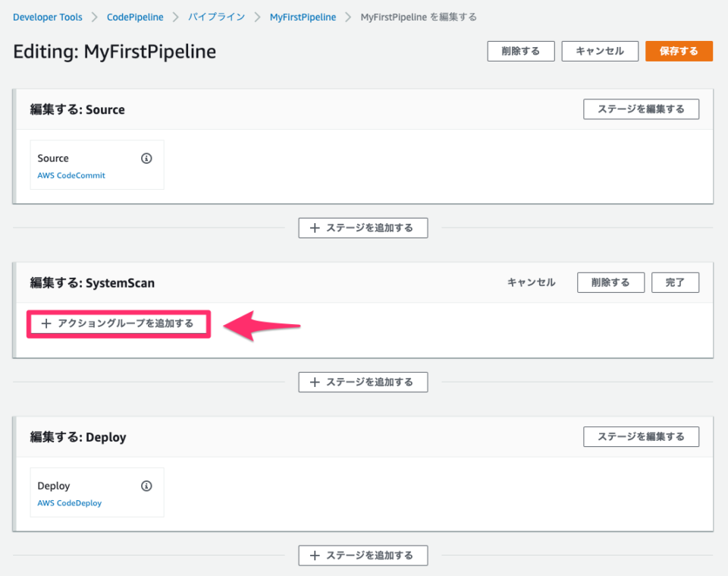Click アクショングループを追加する in SystemScan

click(118, 323)
